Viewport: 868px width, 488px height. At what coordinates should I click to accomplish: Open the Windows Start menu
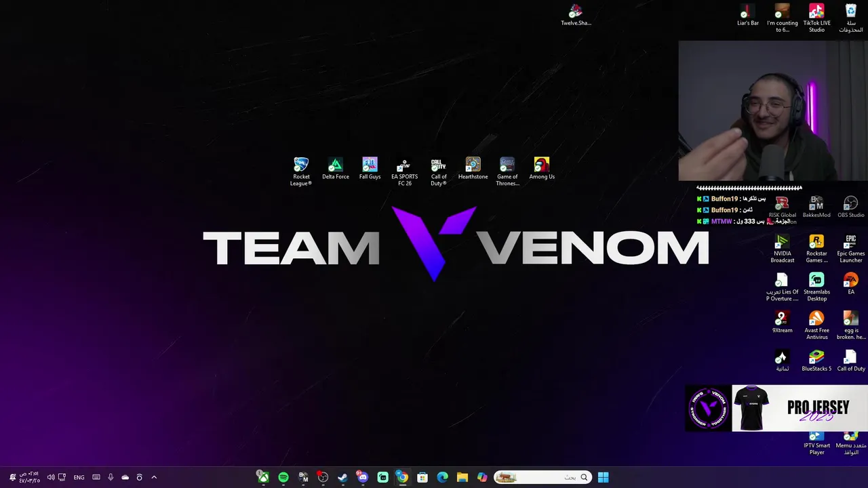(x=603, y=477)
